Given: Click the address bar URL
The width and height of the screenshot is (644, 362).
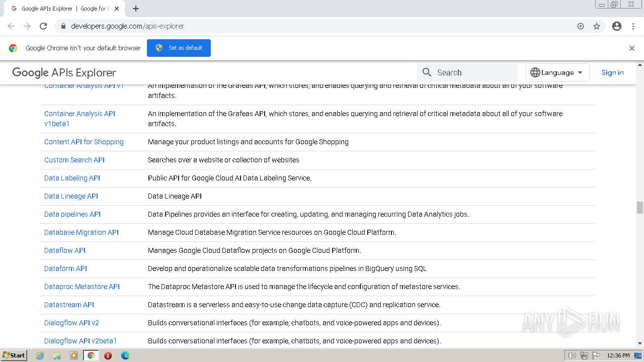Looking at the screenshot, I should click(x=127, y=26).
